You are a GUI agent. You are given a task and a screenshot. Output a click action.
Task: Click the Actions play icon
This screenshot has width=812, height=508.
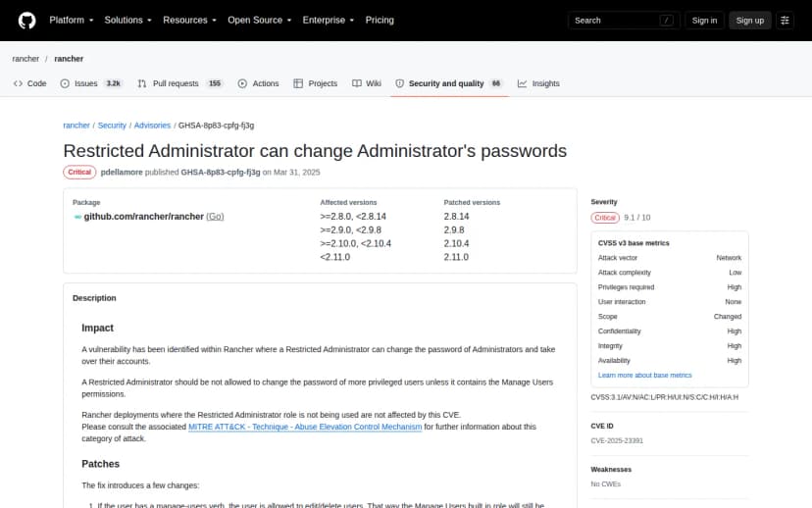click(x=242, y=83)
